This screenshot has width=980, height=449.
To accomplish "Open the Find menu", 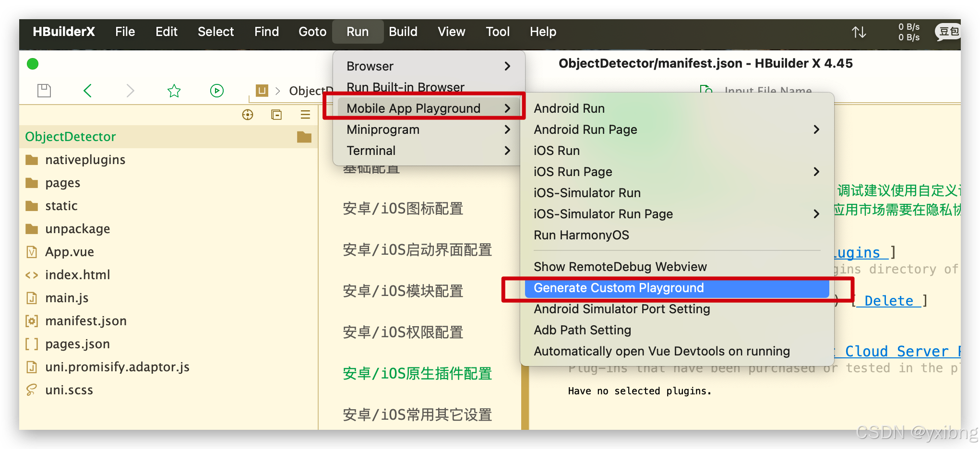I will click(x=267, y=32).
